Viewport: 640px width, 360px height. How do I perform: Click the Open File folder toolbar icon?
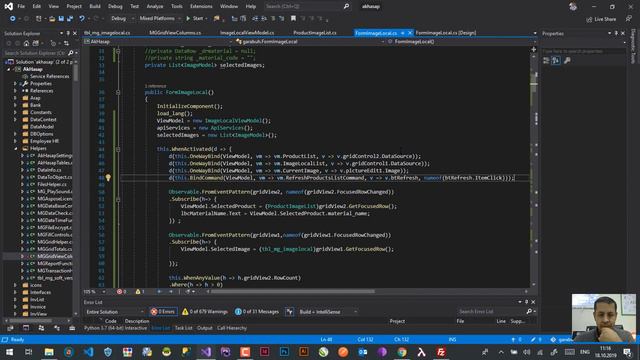click(x=52, y=19)
